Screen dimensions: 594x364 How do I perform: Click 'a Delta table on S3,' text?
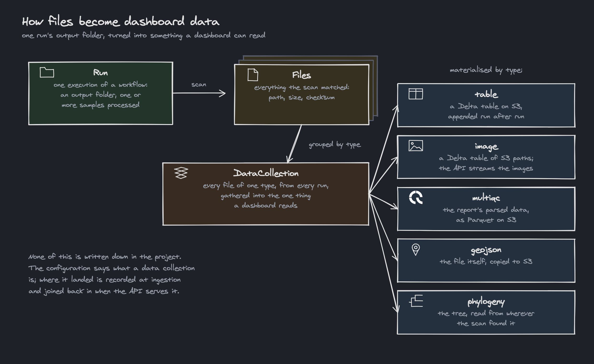point(486,106)
